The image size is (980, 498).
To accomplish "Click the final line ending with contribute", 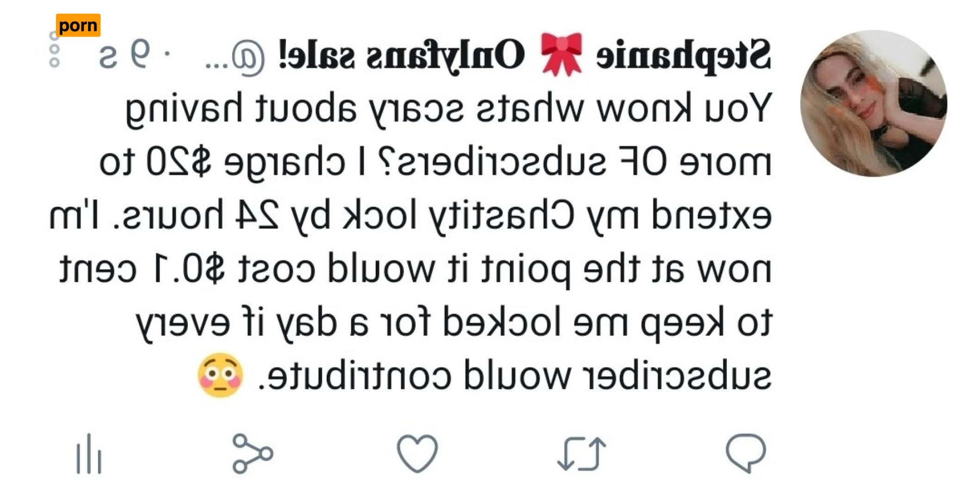I will coord(515,375).
